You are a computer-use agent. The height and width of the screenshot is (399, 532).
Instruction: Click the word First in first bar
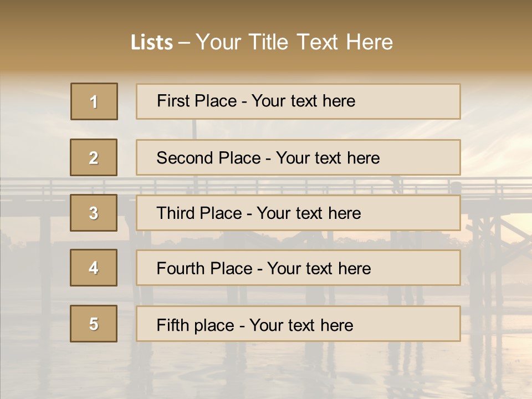(x=171, y=101)
